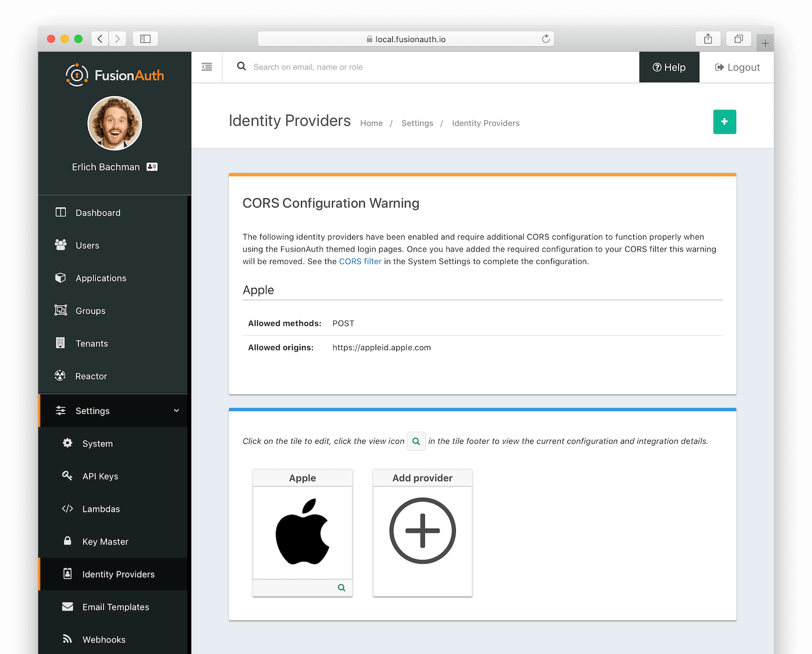Open a new Safari tab with plus
Viewport: 812px width, 654px height.
pyautogui.click(x=765, y=43)
